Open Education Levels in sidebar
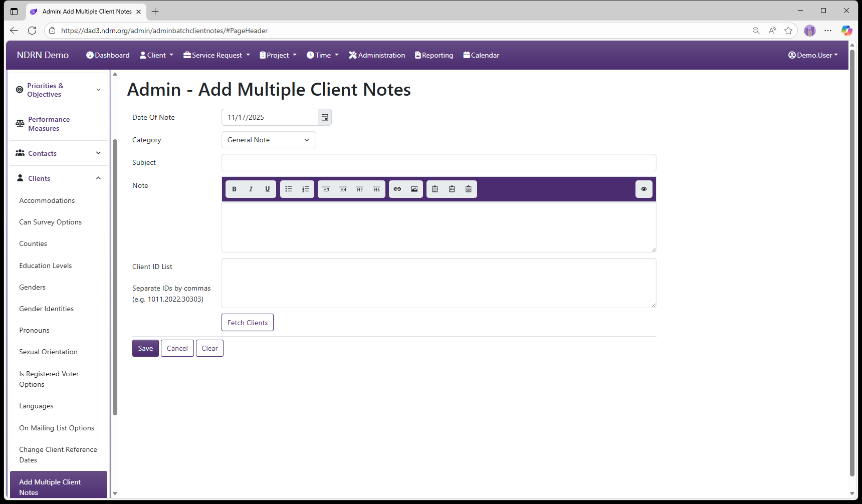 [46, 266]
